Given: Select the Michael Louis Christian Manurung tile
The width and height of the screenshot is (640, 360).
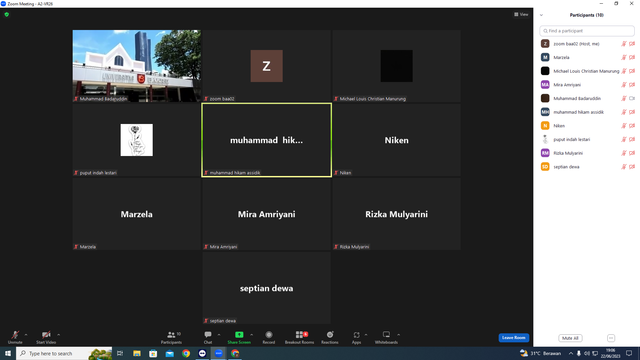Looking at the screenshot, I should 396,66.
